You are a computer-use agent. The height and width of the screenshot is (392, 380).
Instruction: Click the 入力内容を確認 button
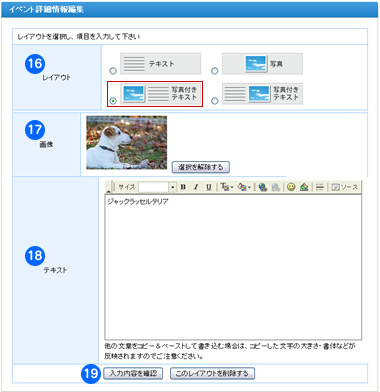pyautogui.click(x=133, y=373)
